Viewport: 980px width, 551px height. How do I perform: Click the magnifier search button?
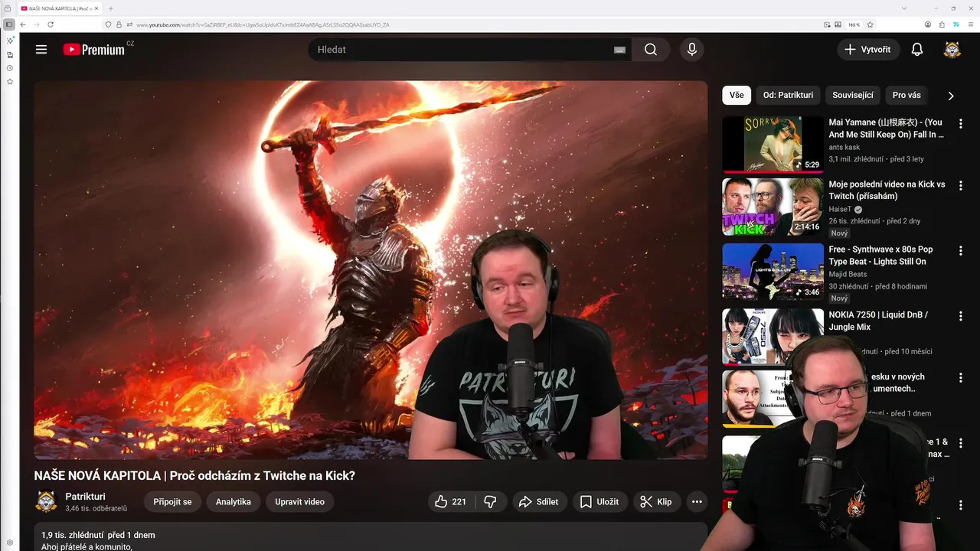coord(651,50)
